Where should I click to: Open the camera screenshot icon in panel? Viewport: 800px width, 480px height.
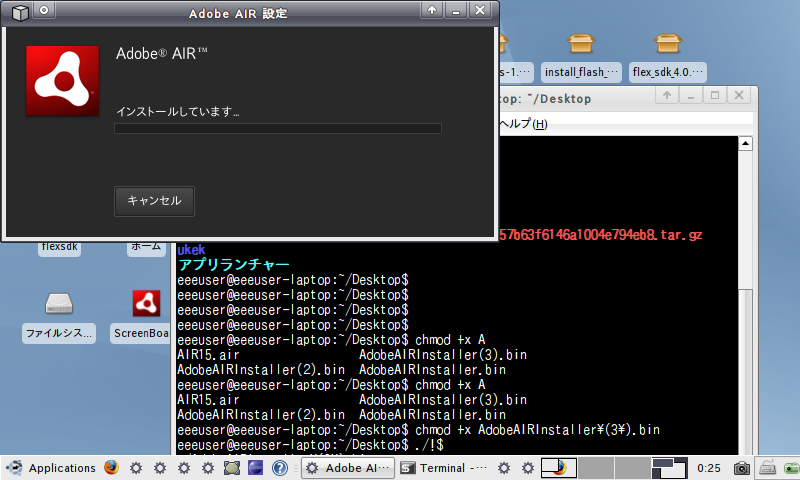click(741, 468)
